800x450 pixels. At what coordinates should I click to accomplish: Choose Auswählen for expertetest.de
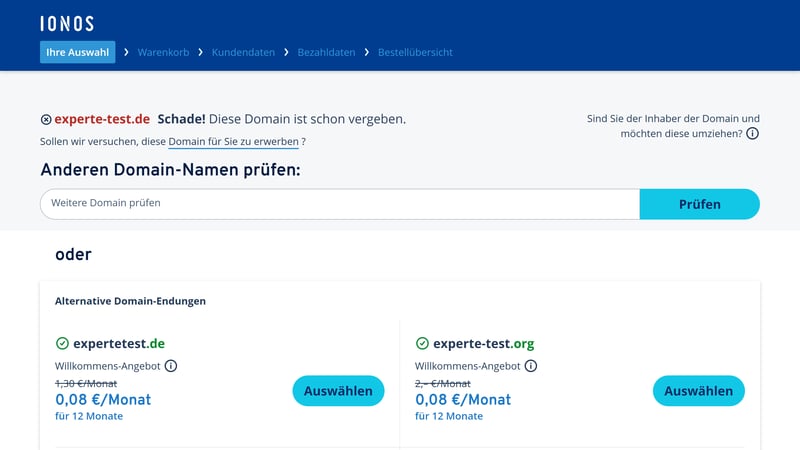tap(338, 391)
